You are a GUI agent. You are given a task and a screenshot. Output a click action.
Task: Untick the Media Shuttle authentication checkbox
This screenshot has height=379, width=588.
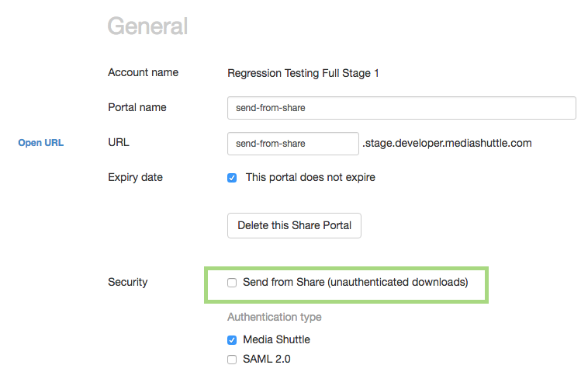(232, 340)
